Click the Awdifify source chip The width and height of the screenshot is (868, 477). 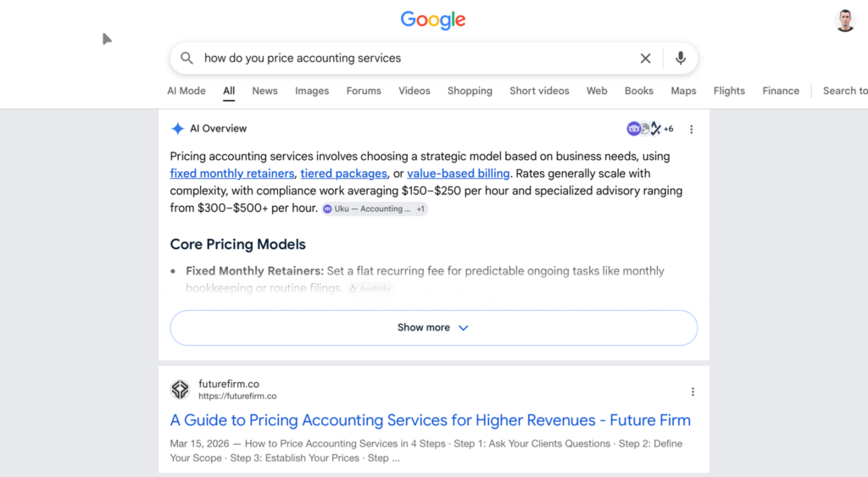(370, 288)
